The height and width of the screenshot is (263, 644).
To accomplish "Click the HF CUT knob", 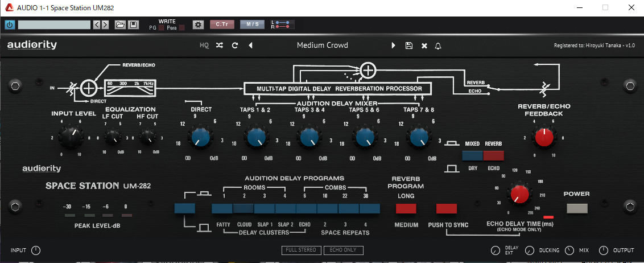I will point(147,137).
